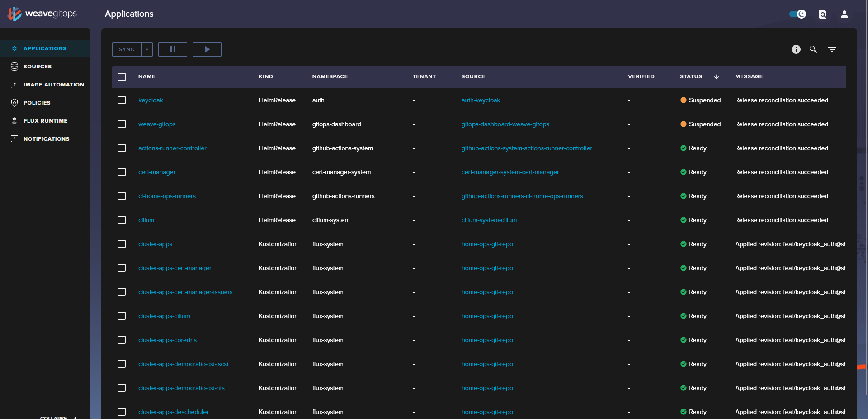Open the user account icon
868x419 pixels.
pos(844,14)
